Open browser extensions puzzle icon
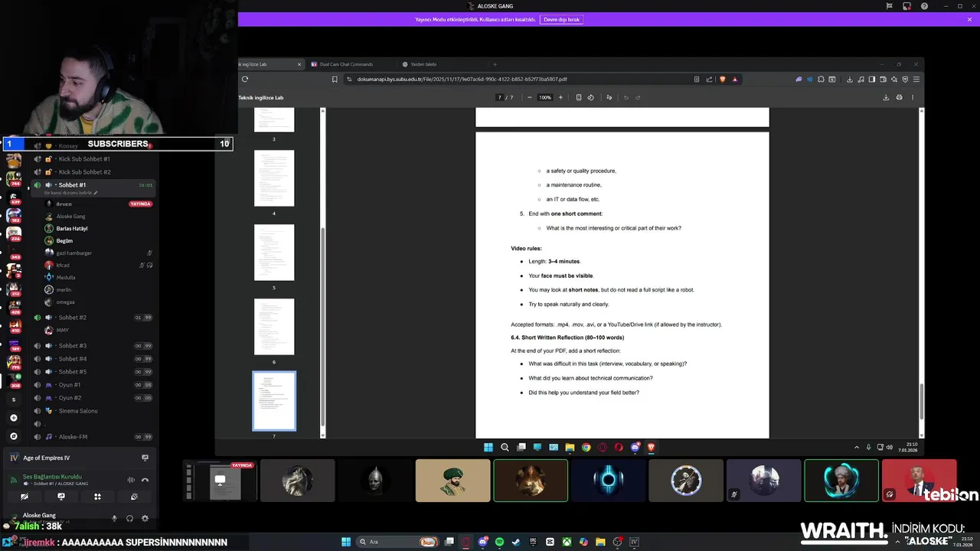980x551 pixels. tap(821, 79)
